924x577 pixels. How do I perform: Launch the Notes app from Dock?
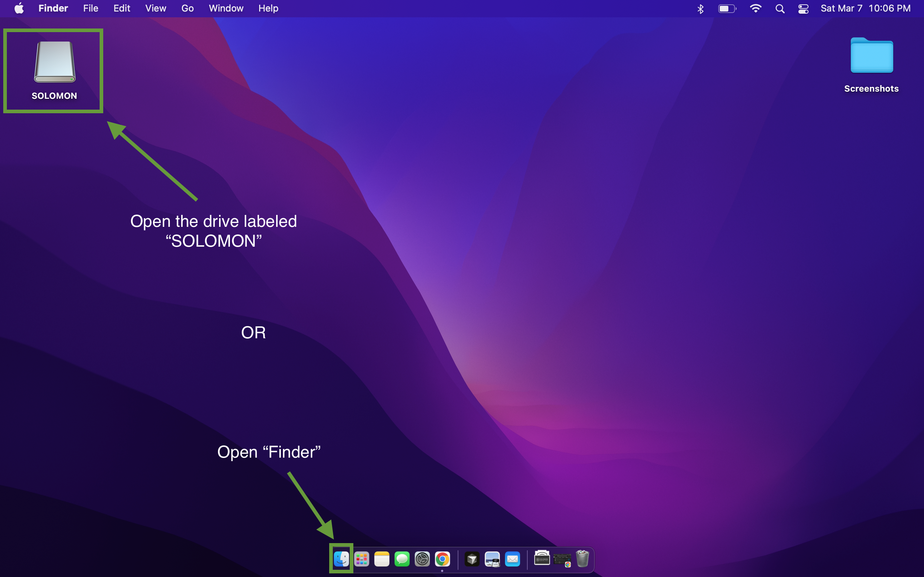tap(382, 559)
